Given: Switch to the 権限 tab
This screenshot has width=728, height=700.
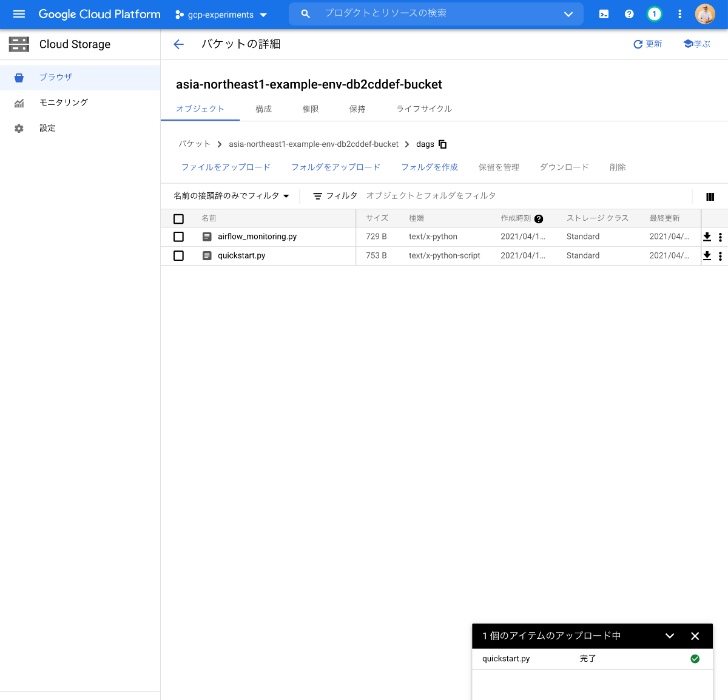Looking at the screenshot, I should point(311,109).
